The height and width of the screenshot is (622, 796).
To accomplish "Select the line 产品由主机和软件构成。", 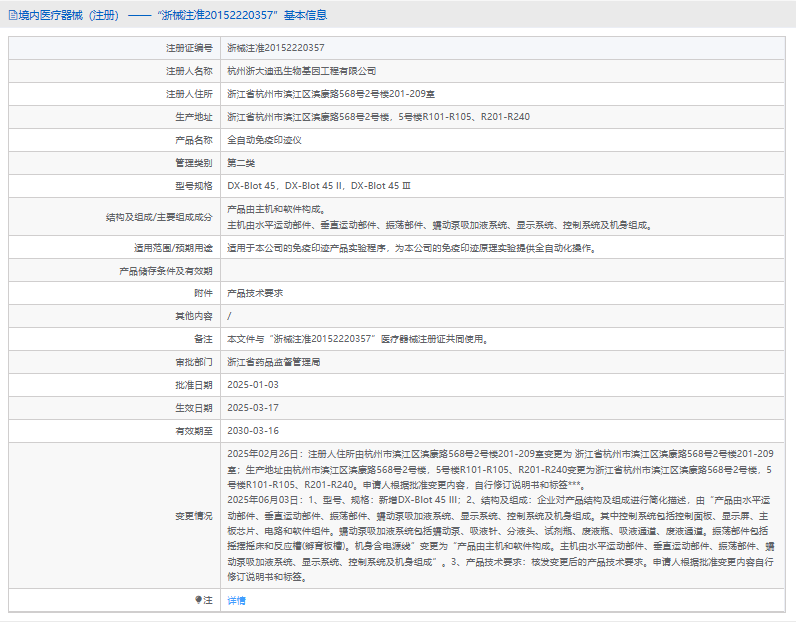I will [277, 209].
